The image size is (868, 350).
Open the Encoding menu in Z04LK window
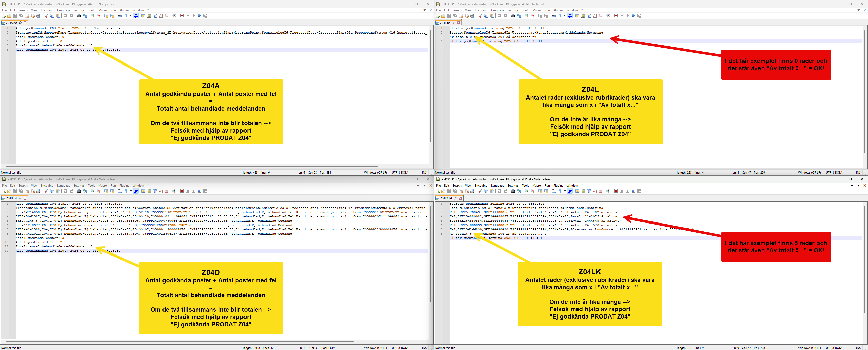tap(481, 185)
